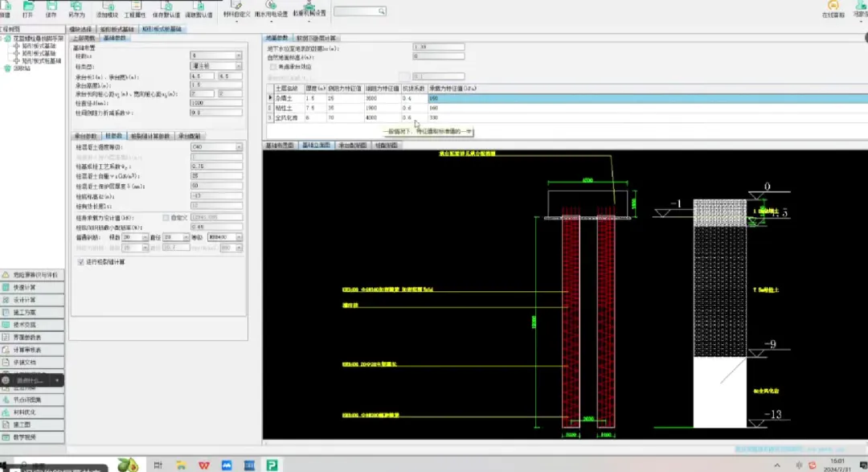Open 施工方案 sidebar item
This screenshot has width=868, height=472.
pos(32,313)
